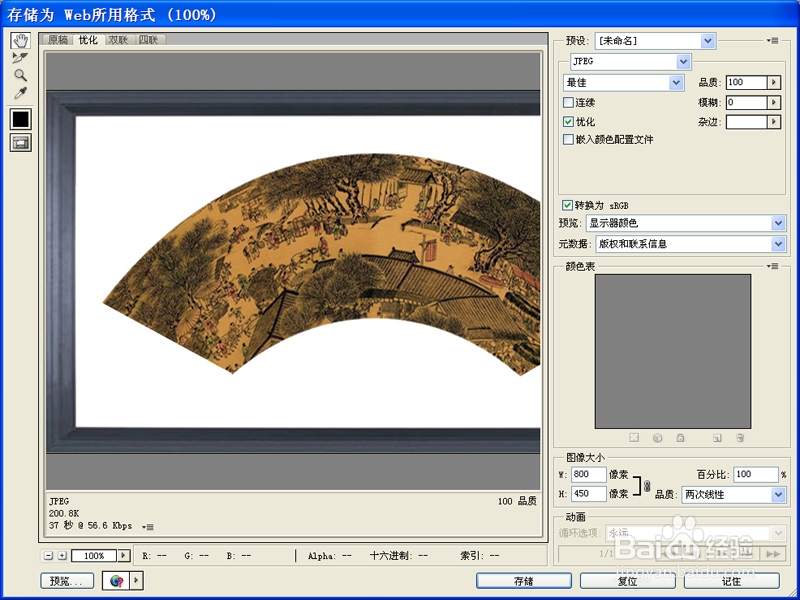Image resolution: width=800 pixels, height=600 pixels.
Task: Click the 复位 reset button
Action: pos(628,581)
